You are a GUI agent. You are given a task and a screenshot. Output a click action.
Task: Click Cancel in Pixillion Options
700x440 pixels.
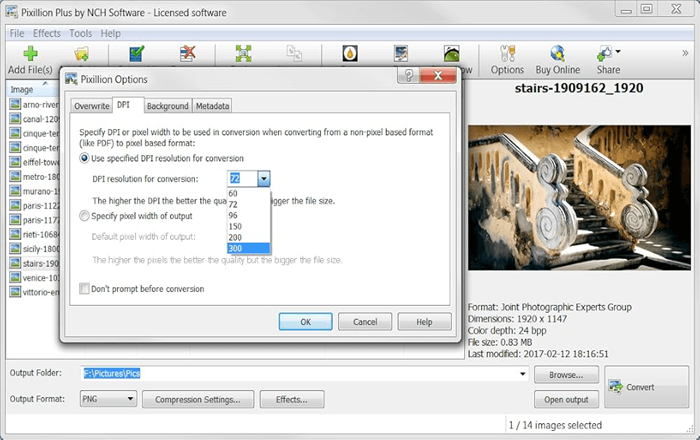(x=365, y=322)
